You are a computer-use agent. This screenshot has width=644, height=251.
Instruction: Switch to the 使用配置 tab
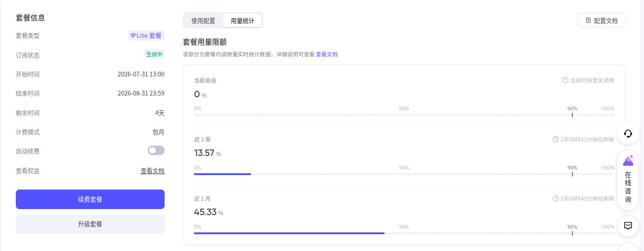[x=204, y=20]
